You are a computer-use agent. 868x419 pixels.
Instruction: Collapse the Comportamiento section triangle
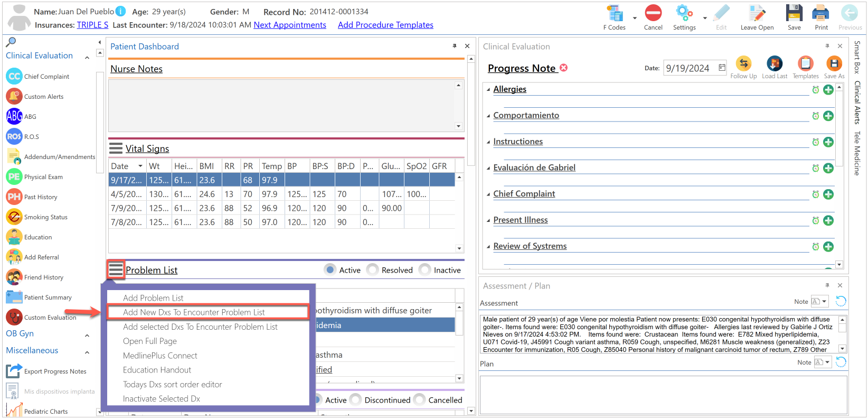(x=488, y=116)
